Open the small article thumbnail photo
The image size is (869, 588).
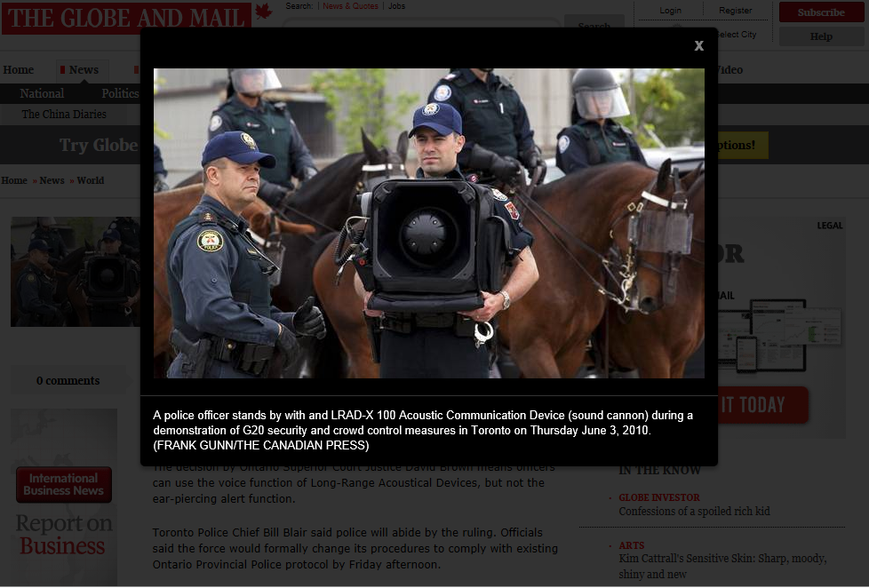(75, 272)
